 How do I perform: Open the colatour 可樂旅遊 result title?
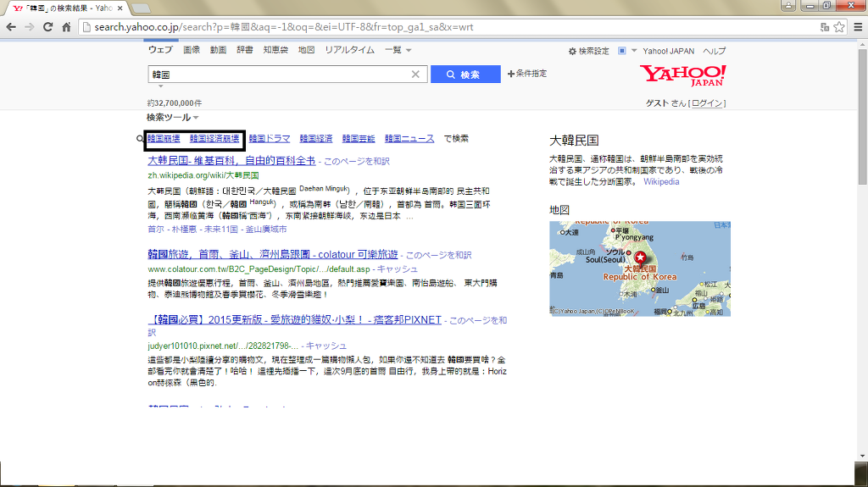[273, 255]
